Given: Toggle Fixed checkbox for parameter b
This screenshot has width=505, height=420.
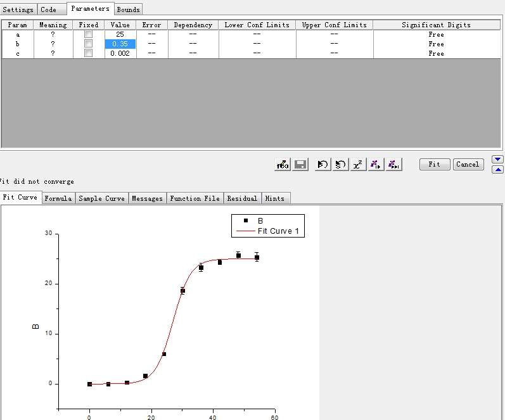Looking at the screenshot, I should (88, 44).
